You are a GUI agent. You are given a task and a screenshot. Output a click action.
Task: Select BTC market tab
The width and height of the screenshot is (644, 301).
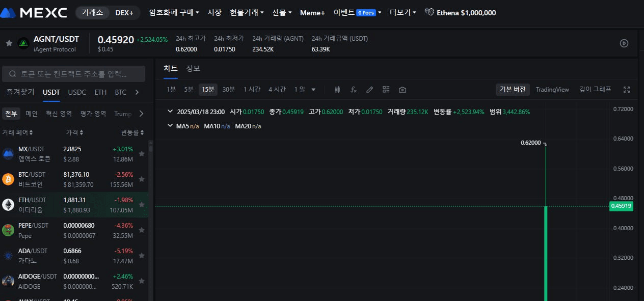pyautogui.click(x=121, y=92)
